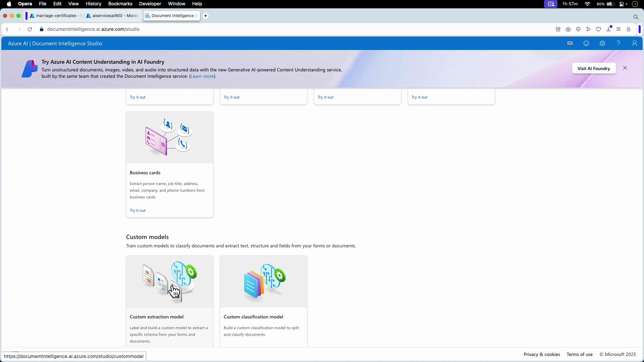This screenshot has height=362, width=644.
Task: Click the Custom models heading
Action: click(147, 237)
